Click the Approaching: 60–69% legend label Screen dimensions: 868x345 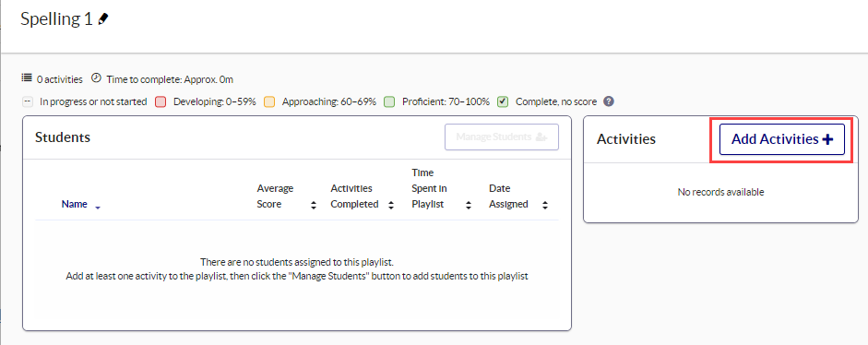[329, 101]
